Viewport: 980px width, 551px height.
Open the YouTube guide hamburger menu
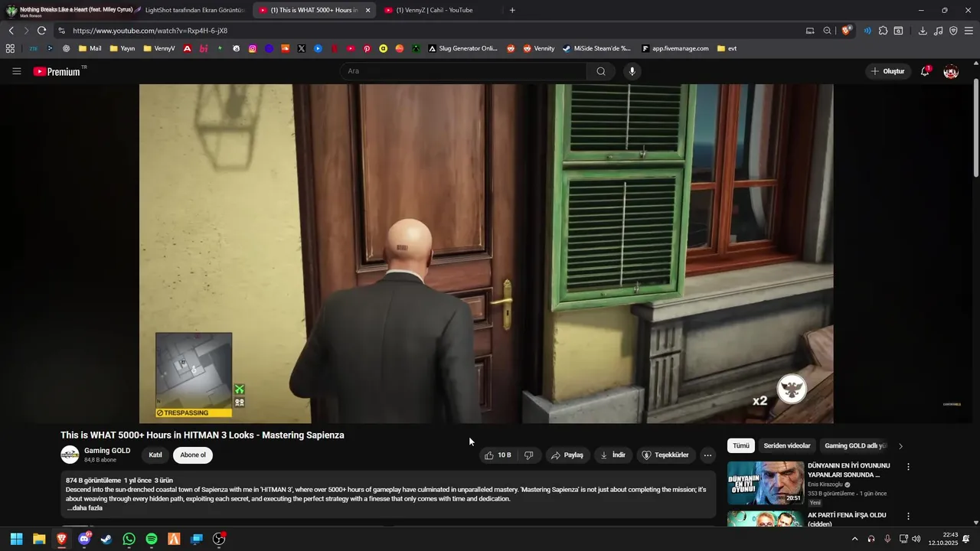pos(17,71)
